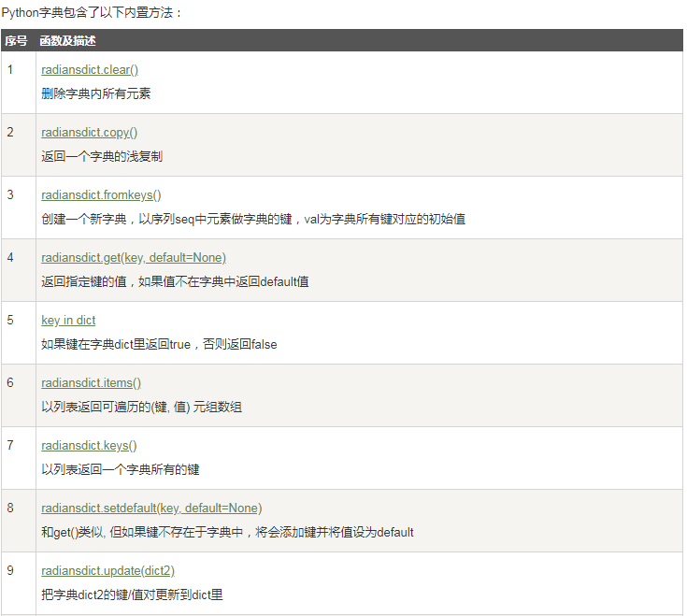Click the row number 6 cell

10,383
